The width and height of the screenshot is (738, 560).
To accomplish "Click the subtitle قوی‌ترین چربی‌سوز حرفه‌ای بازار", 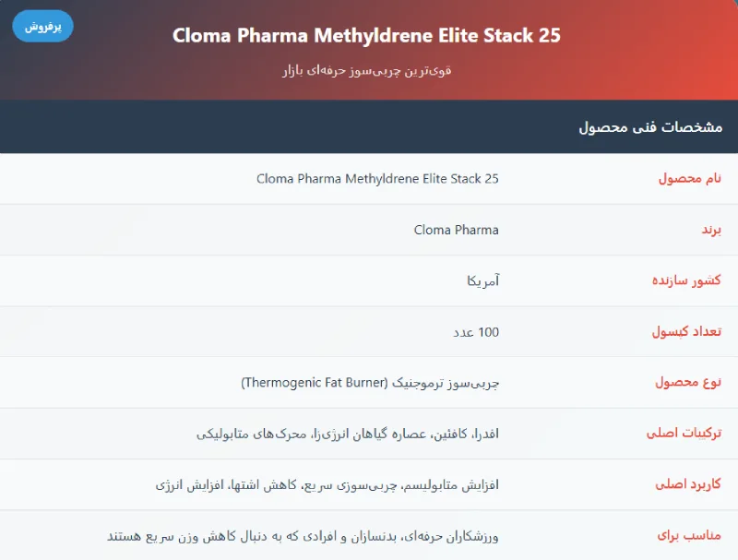I will (x=366, y=70).
